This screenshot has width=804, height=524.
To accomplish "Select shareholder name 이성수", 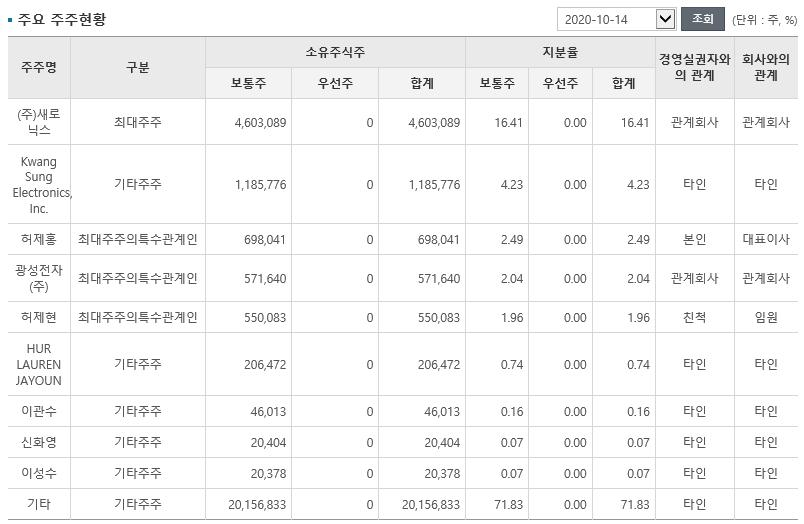I will [39, 473].
